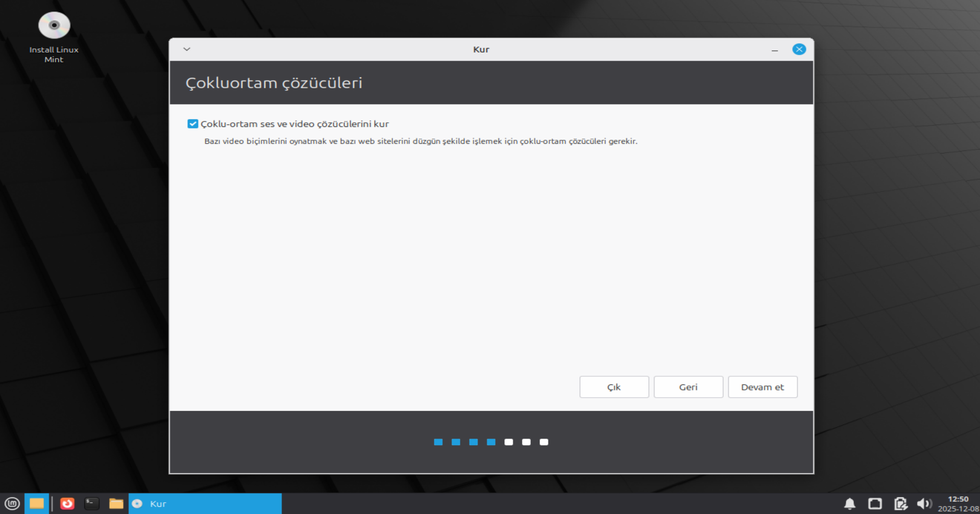
Task: Click the wired network tray icon
Action: 875,504
